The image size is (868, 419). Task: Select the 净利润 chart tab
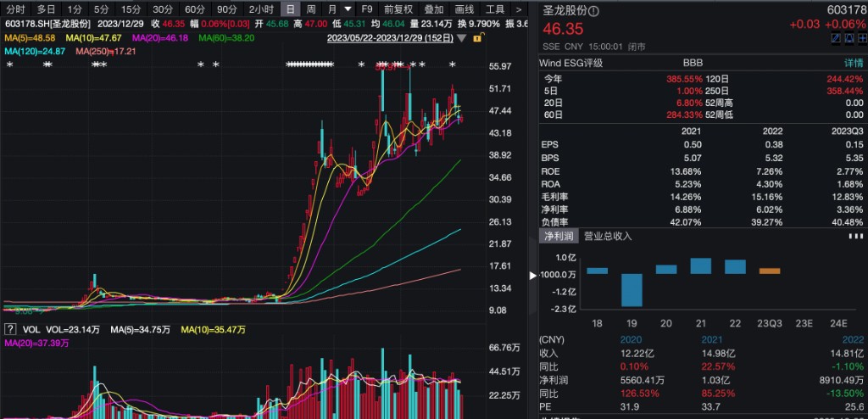click(559, 236)
